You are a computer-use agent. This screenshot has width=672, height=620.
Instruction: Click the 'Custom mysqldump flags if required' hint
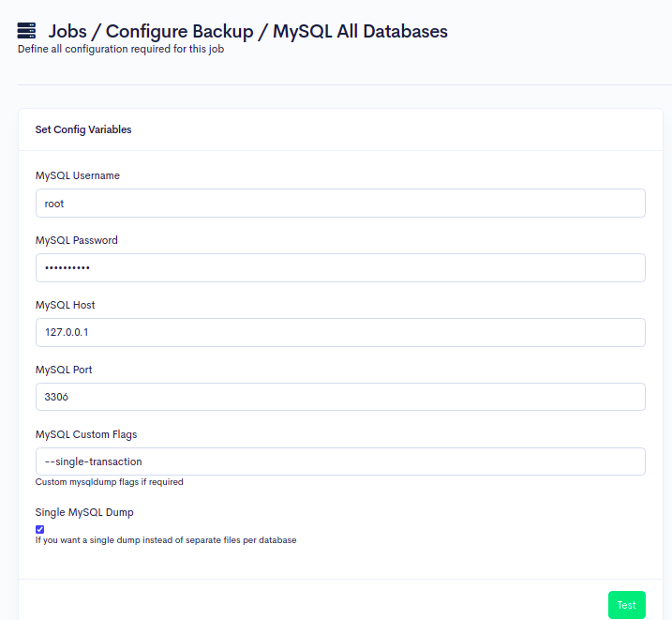click(x=110, y=482)
